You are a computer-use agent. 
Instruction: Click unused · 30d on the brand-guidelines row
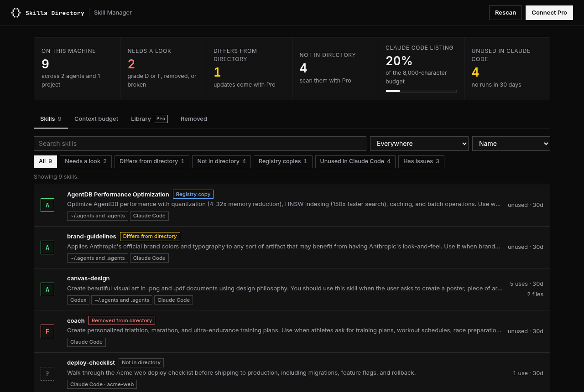coord(526,247)
